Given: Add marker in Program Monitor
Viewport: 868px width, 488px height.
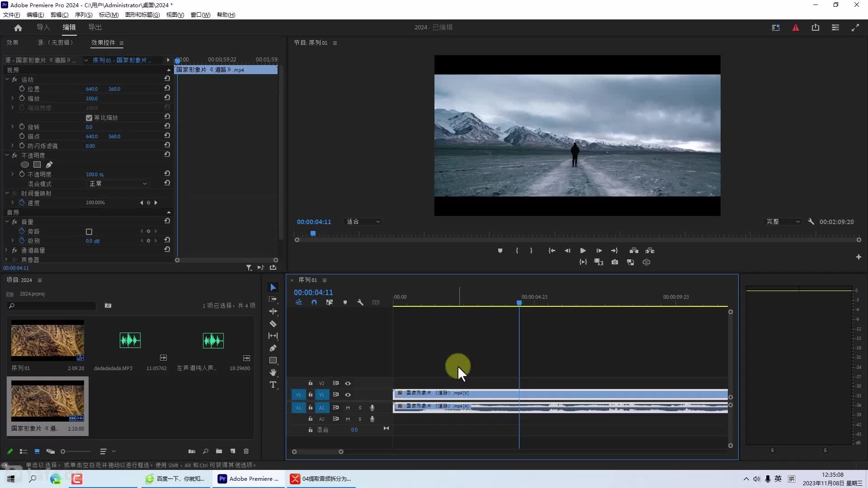Looking at the screenshot, I should pos(500,251).
